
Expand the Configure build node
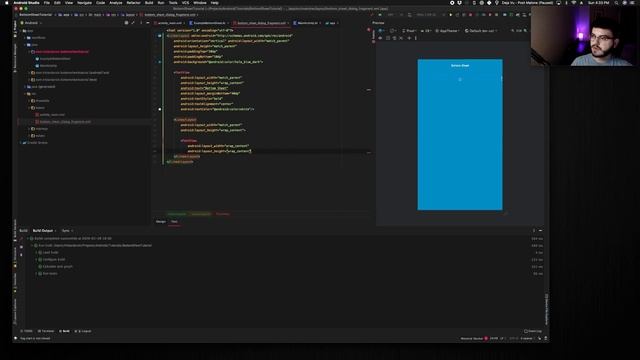click(36, 260)
